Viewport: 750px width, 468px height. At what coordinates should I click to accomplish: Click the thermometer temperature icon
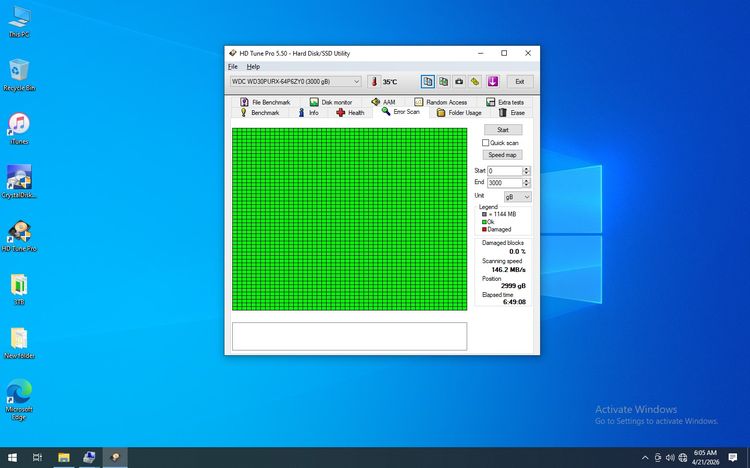374,81
